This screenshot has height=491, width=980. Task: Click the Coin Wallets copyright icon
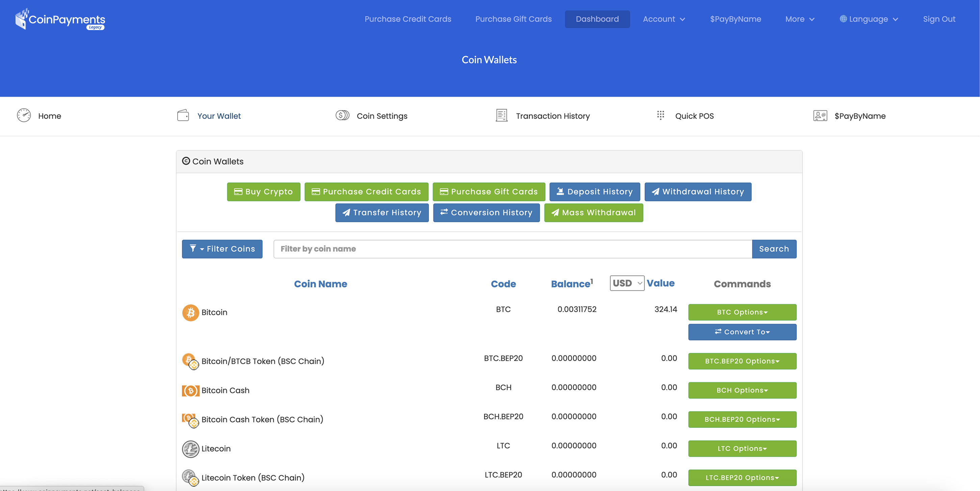(186, 161)
